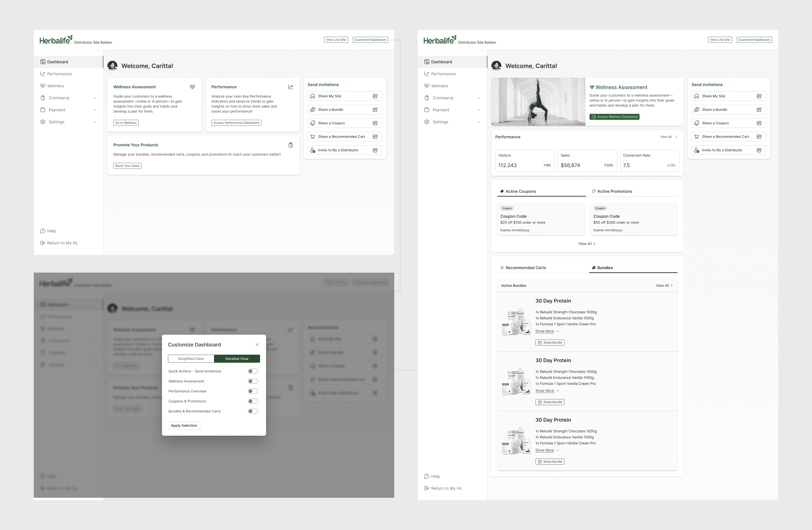
Task: Click View Live Site in simplified dashboard
Action: (336, 40)
